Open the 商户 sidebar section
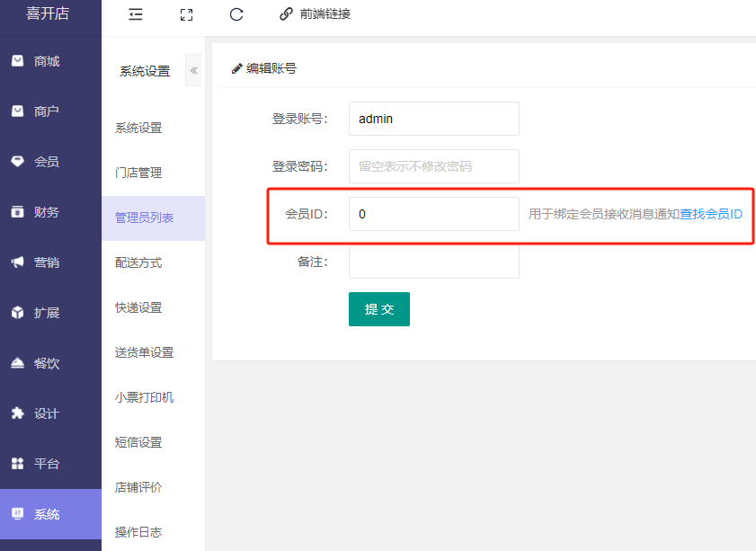 (50, 111)
